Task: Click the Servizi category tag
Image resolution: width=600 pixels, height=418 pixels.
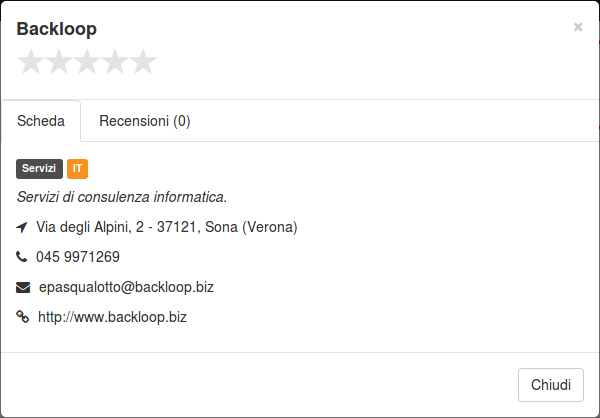Action: (x=39, y=169)
